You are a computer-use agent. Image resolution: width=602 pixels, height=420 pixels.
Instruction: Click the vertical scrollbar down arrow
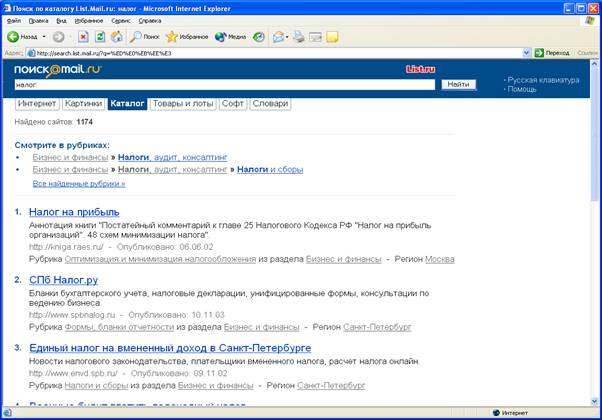click(595, 399)
